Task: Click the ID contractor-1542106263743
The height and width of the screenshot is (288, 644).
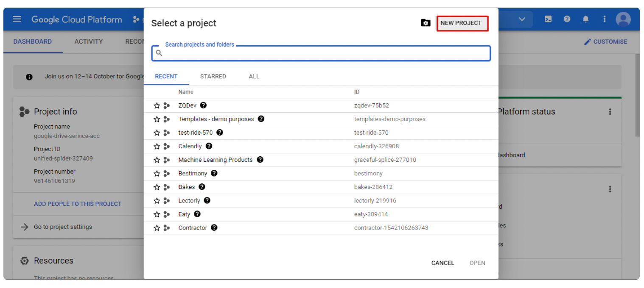Action: click(x=391, y=228)
